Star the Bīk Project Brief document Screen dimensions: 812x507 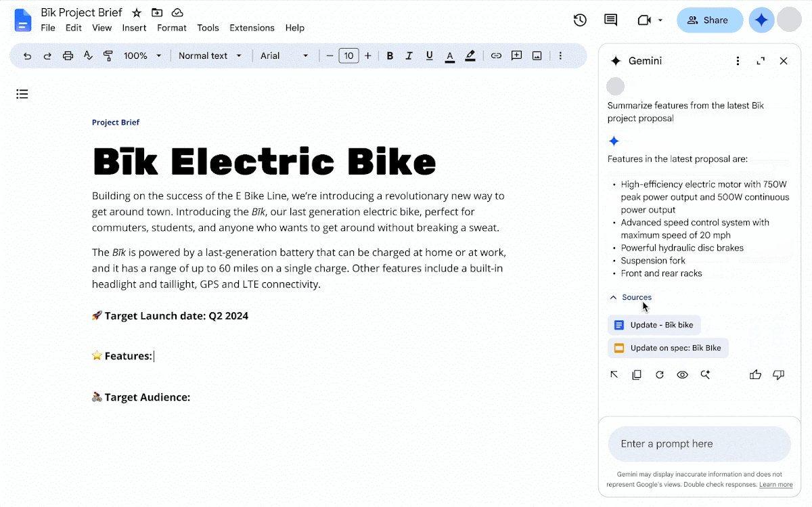[x=137, y=13]
